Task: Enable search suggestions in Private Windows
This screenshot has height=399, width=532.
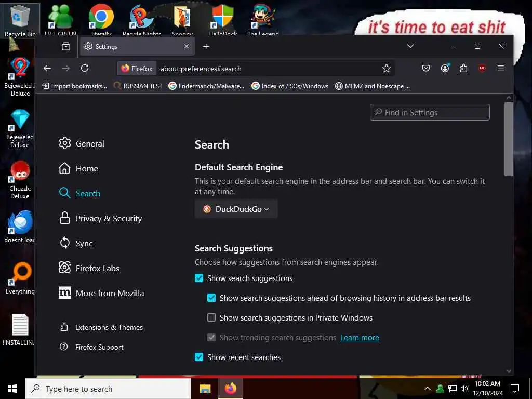Action: [x=211, y=317]
